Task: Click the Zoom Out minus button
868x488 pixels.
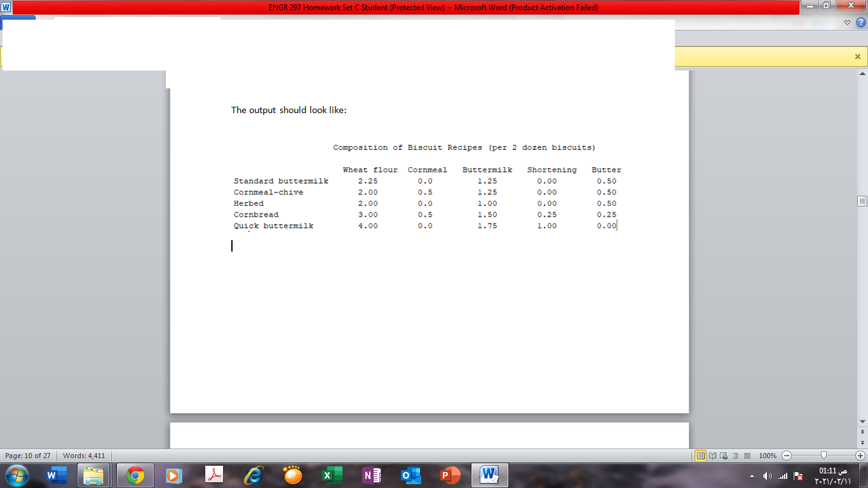Action: click(x=787, y=456)
